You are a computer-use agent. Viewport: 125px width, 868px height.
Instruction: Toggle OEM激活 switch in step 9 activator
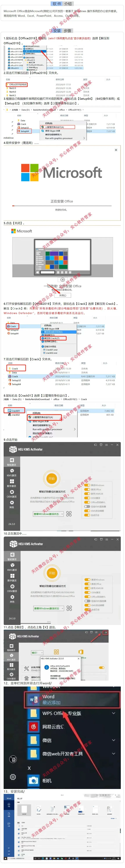[x=87, y=498]
